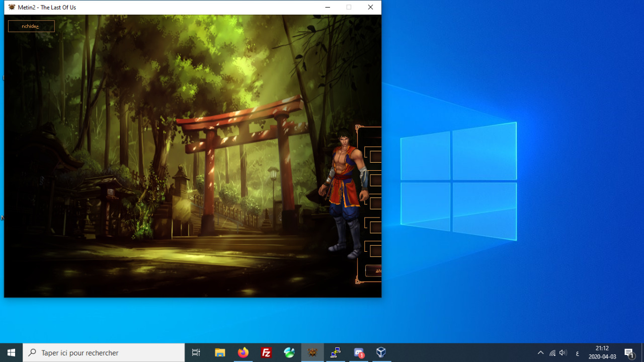Open Firefox from the taskbar
Screen dimensions: 644x362
tap(244, 352)
